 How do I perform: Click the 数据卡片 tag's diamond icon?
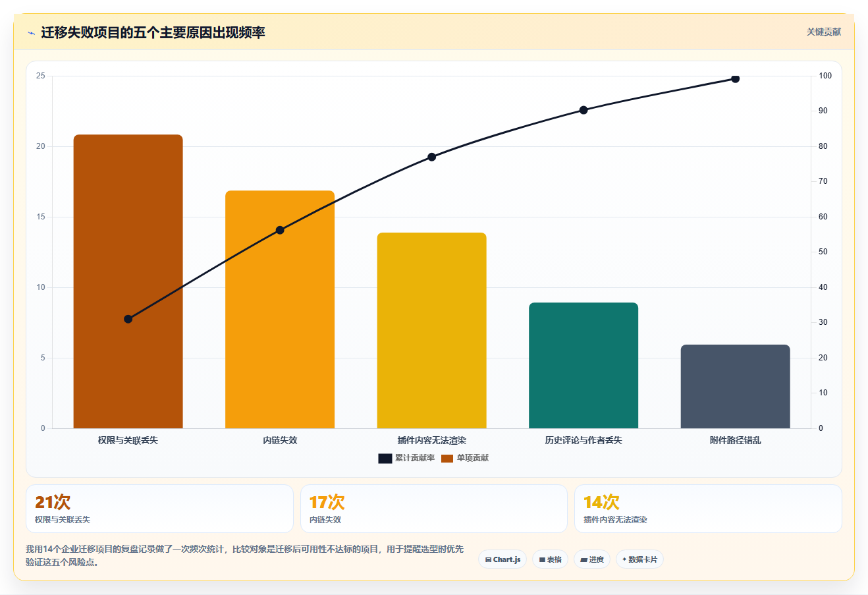tap(624, 559)
